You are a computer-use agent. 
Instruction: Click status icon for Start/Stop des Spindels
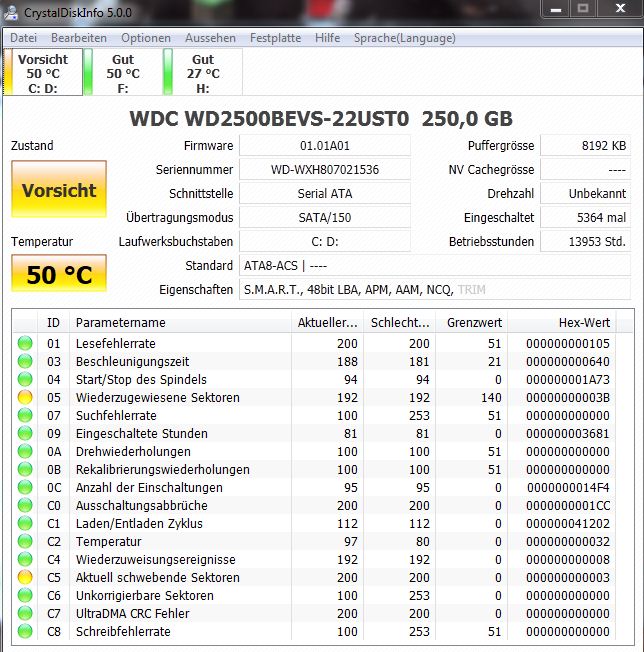(x=25, y=379)
